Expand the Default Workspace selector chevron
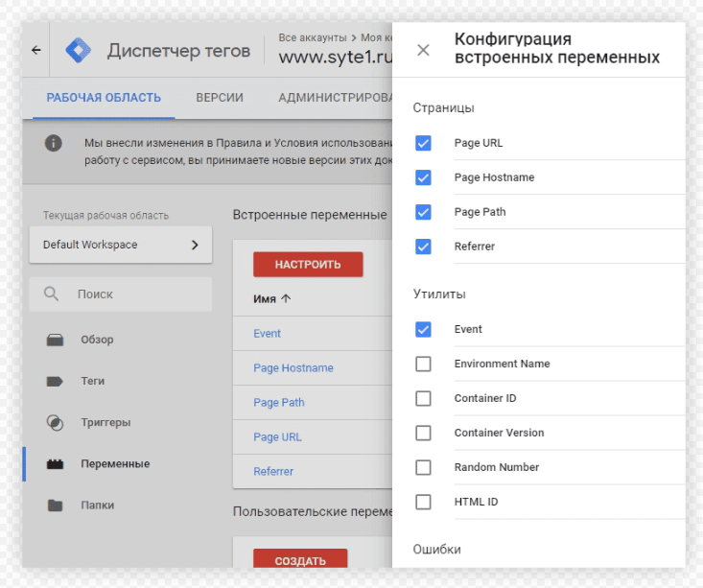The image size is (703, 588). click(x=195, y=245)
